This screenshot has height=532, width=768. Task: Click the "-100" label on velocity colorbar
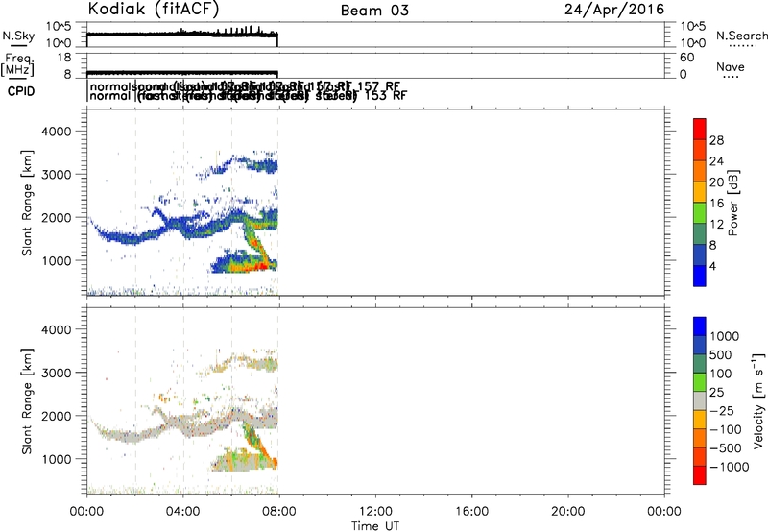coord(726,429)
